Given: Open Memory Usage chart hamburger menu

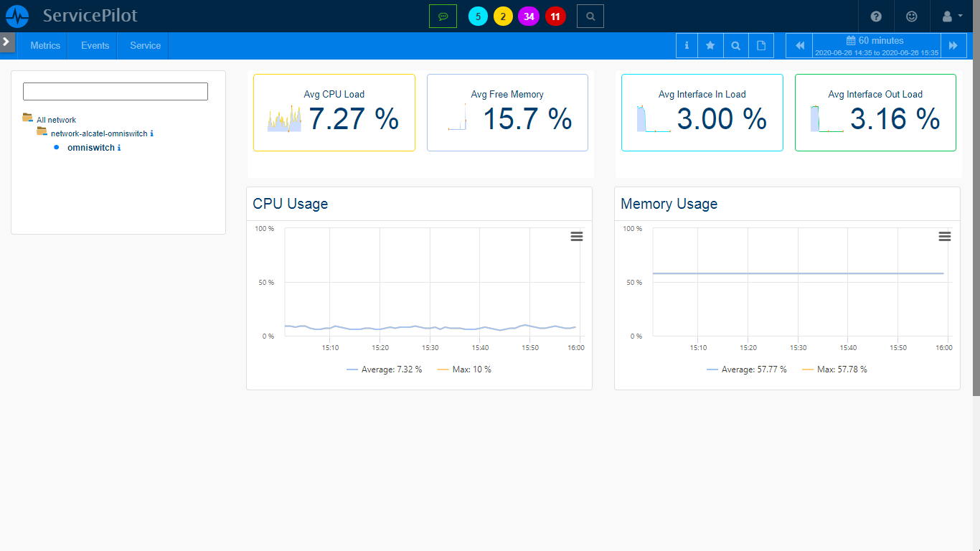Looking at the screenshot, I should point(945,236).
